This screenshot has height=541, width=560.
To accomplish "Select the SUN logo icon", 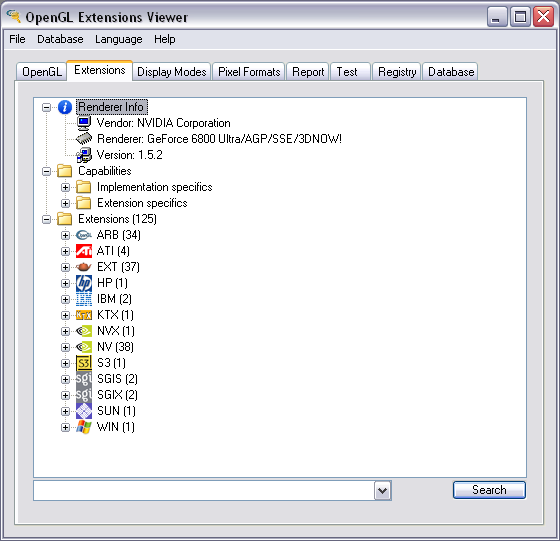I will point(84,411).
